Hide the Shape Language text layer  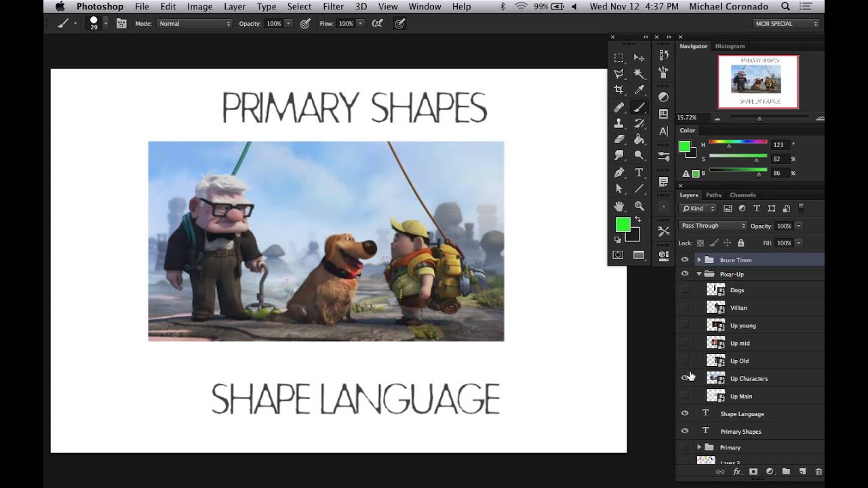click(684, 413)
